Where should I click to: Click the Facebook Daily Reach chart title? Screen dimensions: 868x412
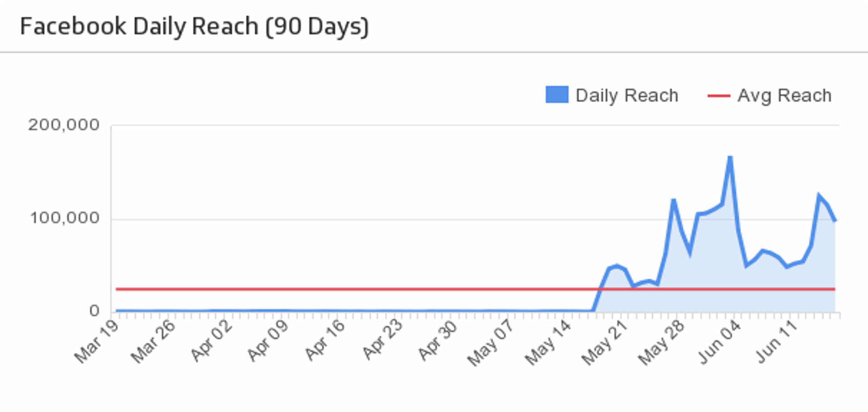pos(194,26)
